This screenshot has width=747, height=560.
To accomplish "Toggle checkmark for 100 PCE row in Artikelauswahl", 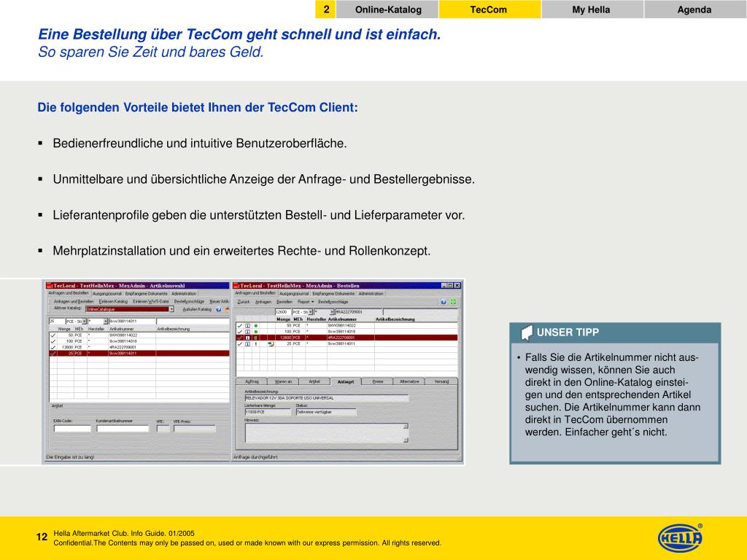I will click(53, 341).
